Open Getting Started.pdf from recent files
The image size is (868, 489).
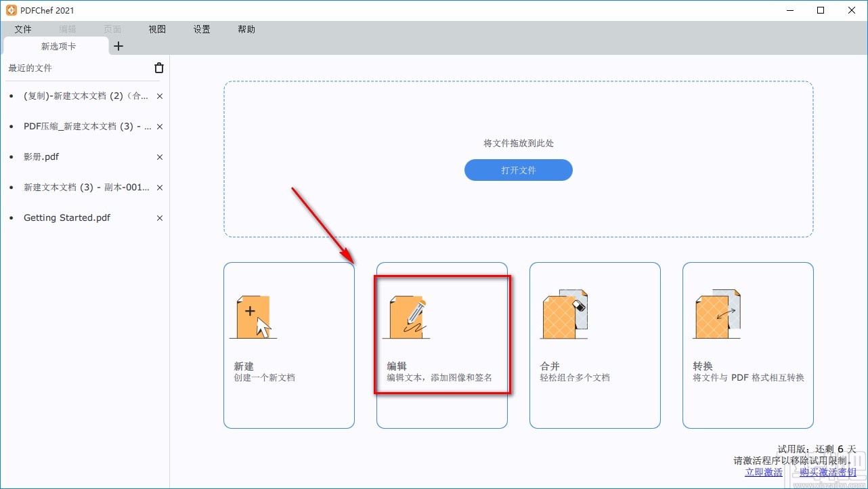click(x=66, y=217)
